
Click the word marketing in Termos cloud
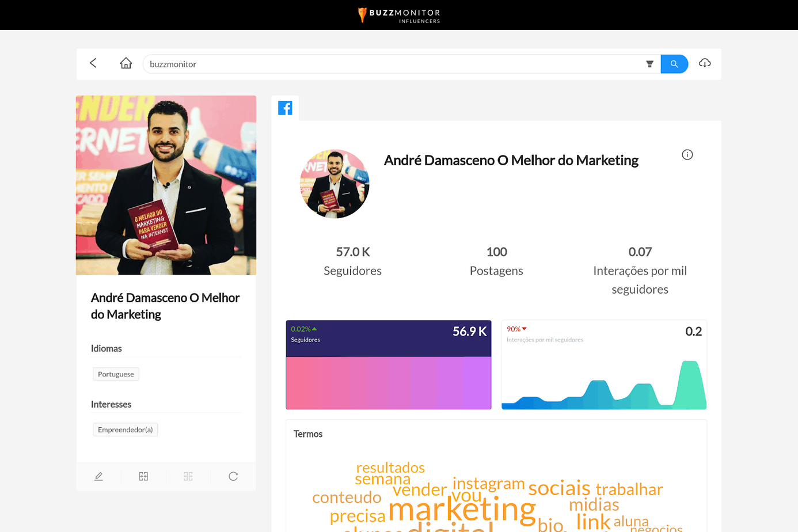pyautogui.click(x=462, y=510)
